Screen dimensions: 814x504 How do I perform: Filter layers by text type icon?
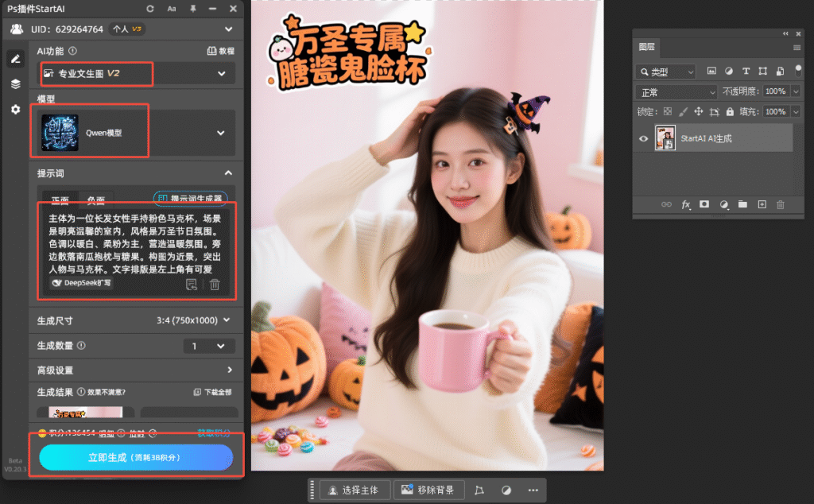pos(746,72)
